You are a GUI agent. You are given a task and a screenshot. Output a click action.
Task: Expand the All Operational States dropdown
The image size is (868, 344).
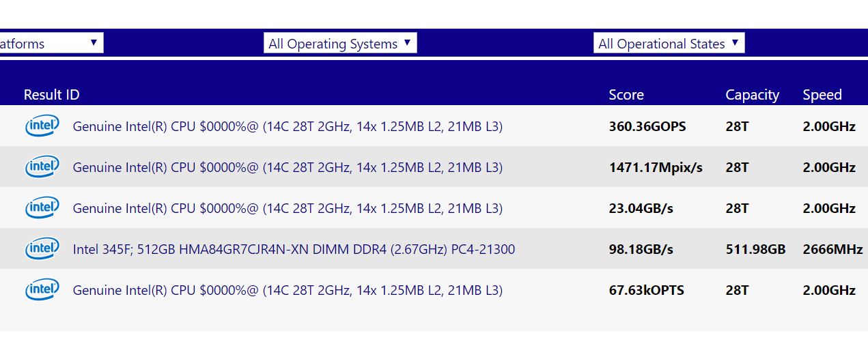(x=669, y=44)
